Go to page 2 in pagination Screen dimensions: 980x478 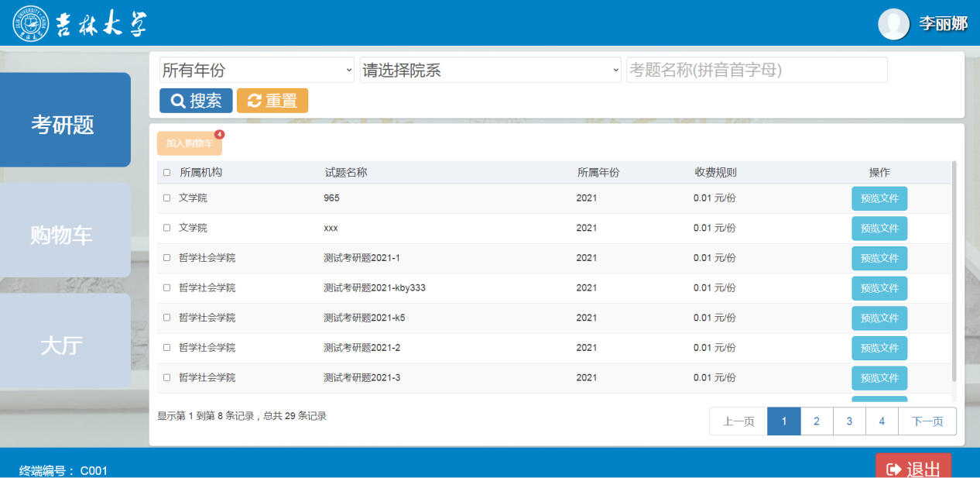[816, 421]
